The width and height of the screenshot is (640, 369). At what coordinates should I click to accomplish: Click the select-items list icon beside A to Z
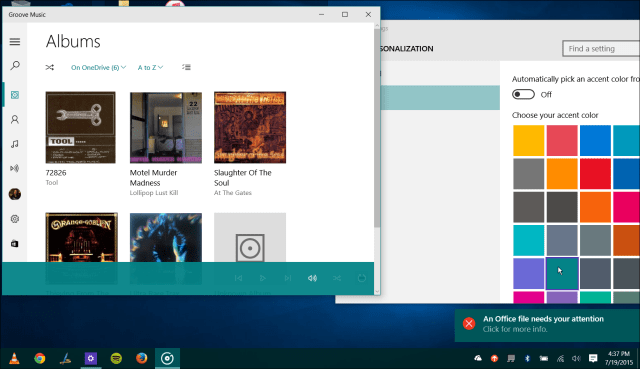pyautogui.click(x=187, y=67)
